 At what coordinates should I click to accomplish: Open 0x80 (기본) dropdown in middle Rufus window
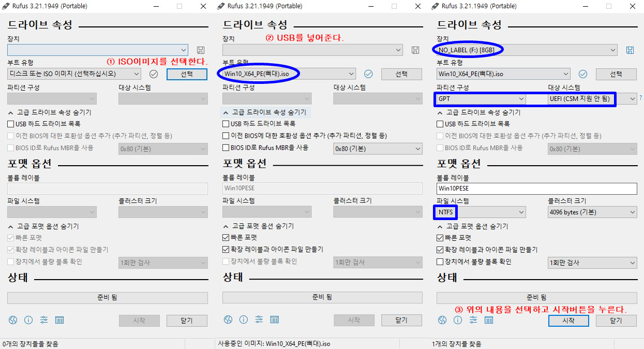(x=378, y=149)
